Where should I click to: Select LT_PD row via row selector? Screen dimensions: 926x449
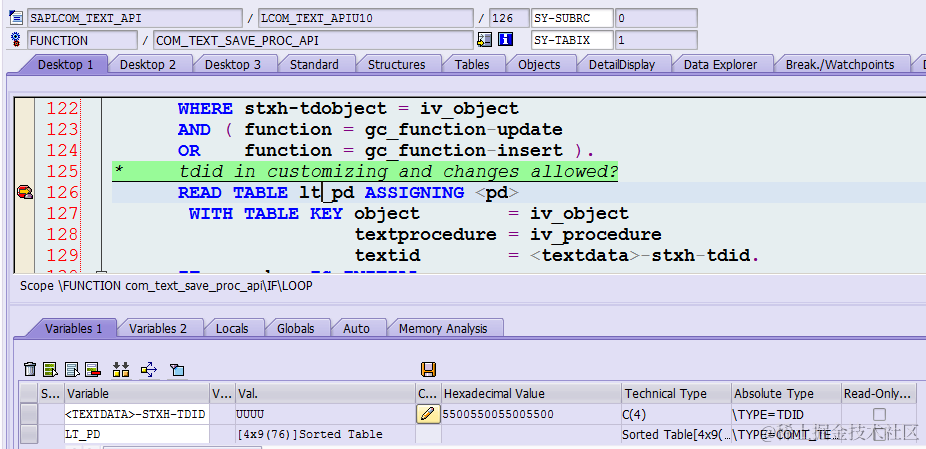point(29,434)
